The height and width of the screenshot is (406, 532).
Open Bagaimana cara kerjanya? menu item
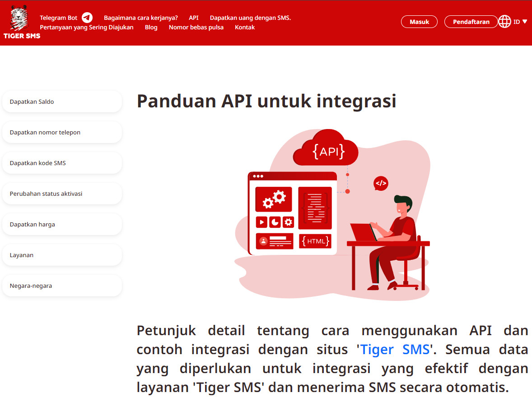(x=141, y=18)
